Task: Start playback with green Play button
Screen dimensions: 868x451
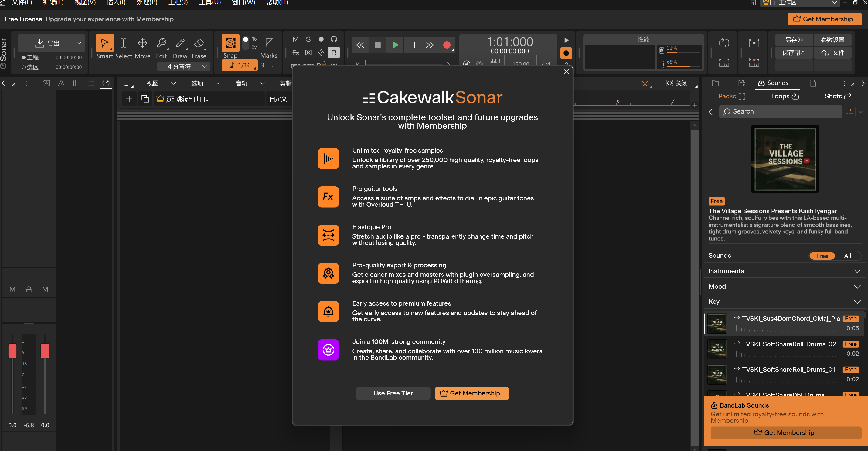Action: pyautogui.click(x=395, y=45)
